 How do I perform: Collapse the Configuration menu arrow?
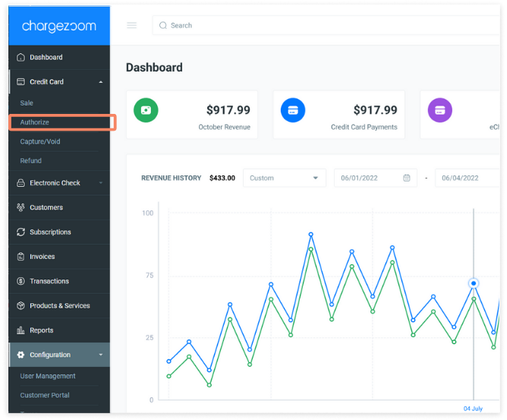(x=101, y=355)
